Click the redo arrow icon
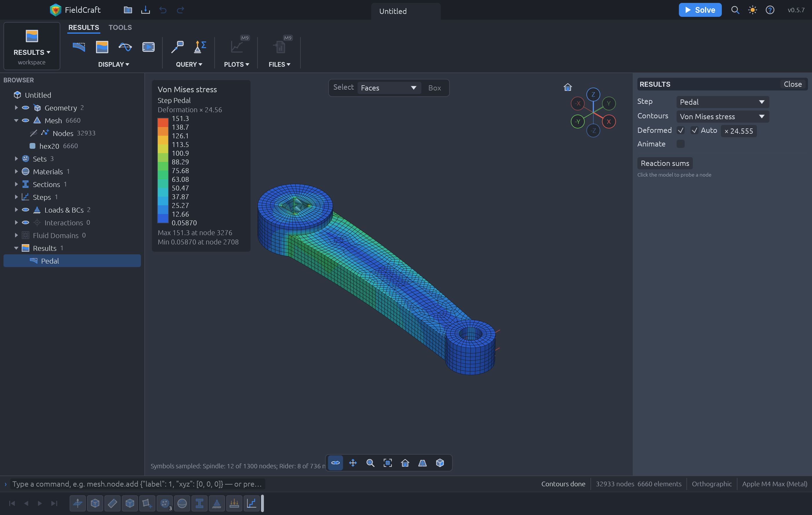This screenshot has height=515, width=812. (180, 10)
